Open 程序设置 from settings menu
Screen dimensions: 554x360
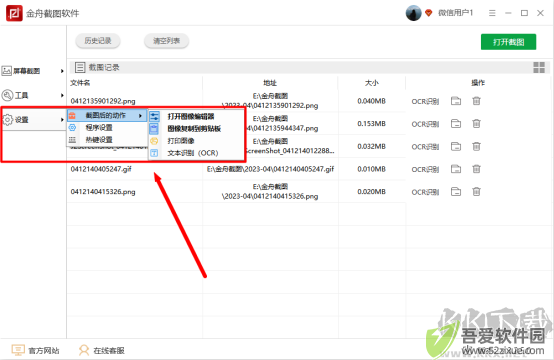[x=99, y=128]
